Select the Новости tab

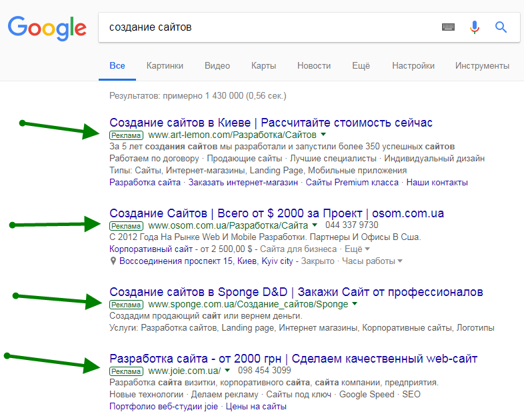314,66
